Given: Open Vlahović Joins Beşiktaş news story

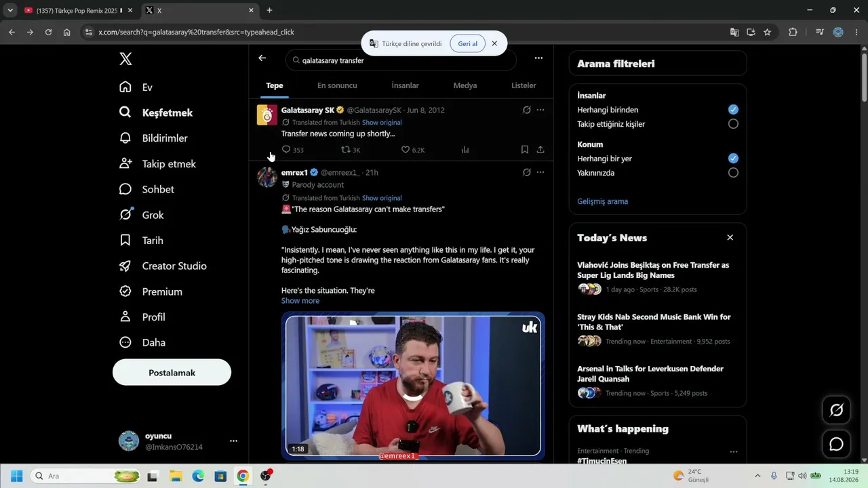Looking at the screenshot, I should coord(653,270).
